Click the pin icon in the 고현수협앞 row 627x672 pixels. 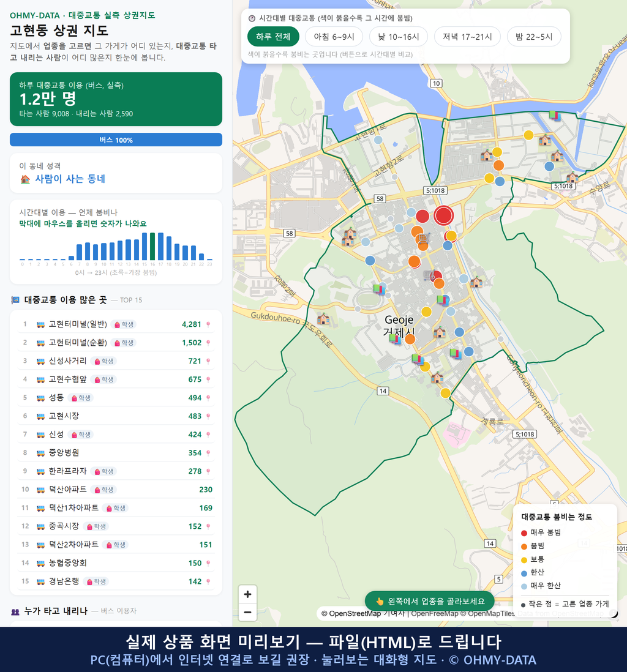click(208, 379)
